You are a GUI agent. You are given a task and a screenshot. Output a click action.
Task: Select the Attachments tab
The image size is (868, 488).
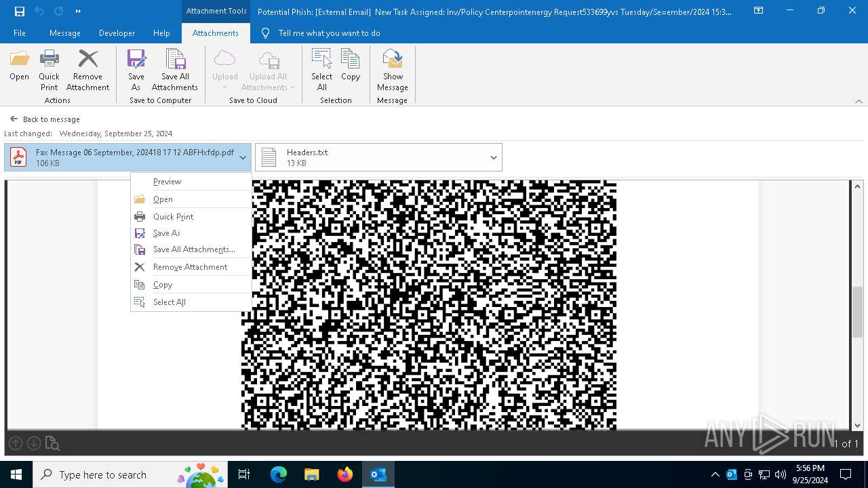tap(216, 33)
